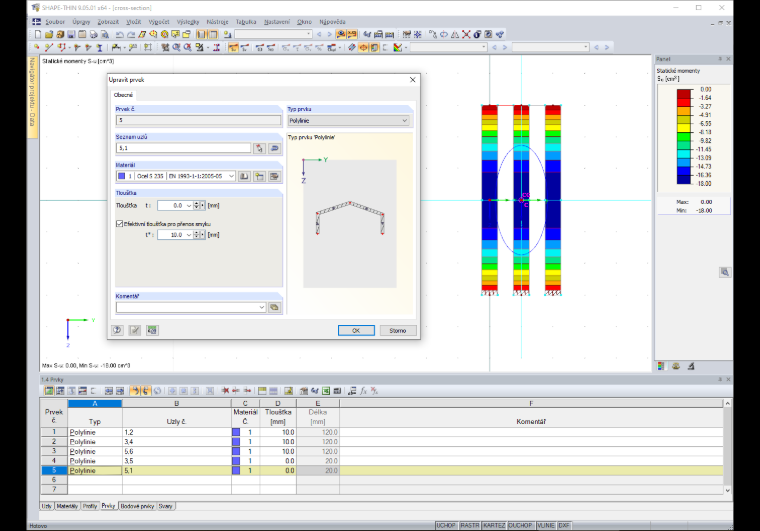The width and height of the screenshot is (760, 531).
Task: Click the color scale icon at panel bottom
Action: coord(661,366)
